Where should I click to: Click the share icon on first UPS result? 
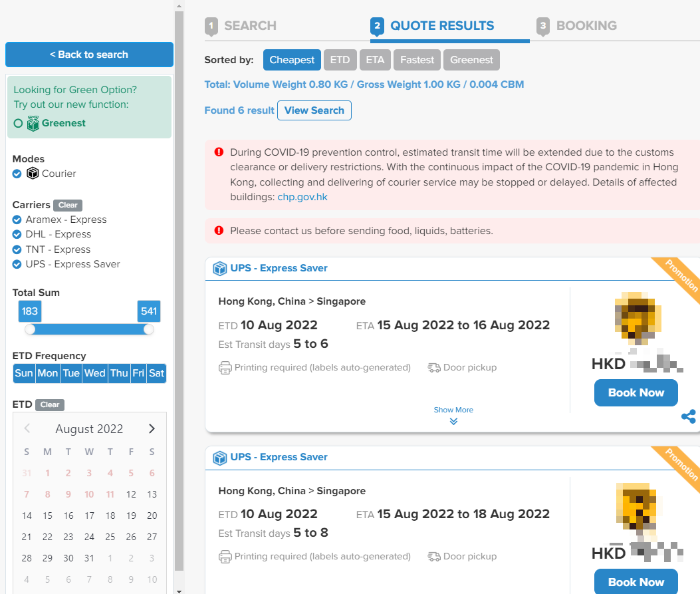(x=689, y=416)
